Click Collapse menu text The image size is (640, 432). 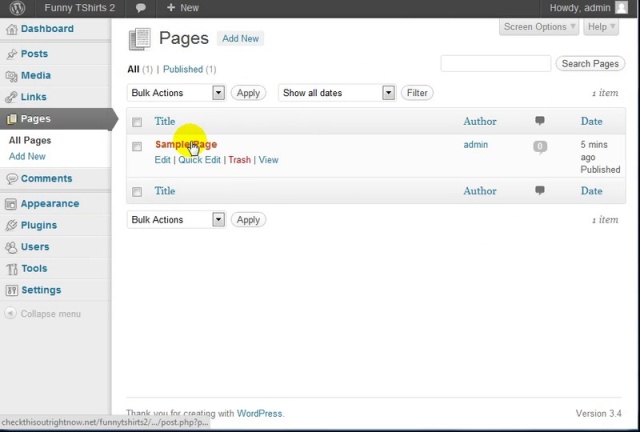pos(51,314)
